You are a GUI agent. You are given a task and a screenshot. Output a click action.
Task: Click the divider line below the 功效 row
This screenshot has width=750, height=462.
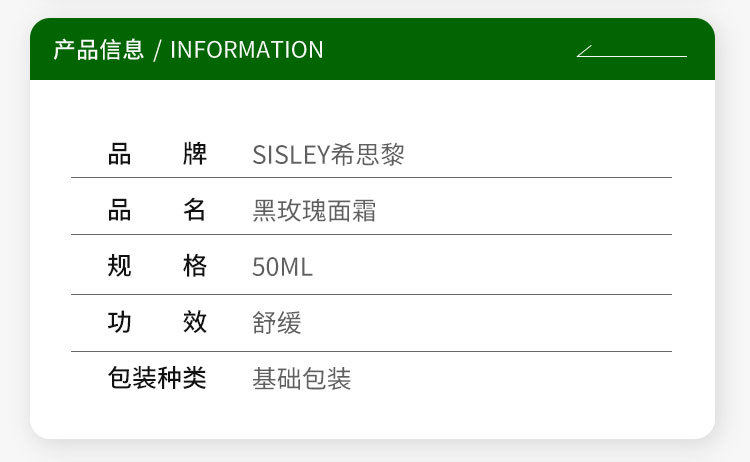pos(371,352)
